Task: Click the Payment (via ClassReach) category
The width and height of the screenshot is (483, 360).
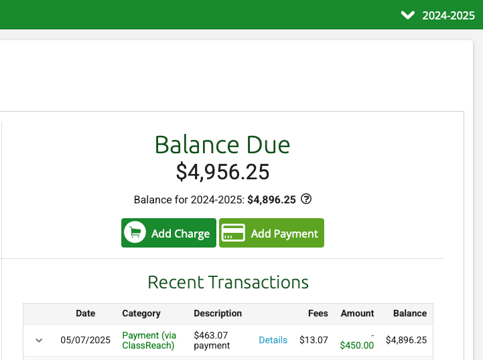Action: [149, 340]
